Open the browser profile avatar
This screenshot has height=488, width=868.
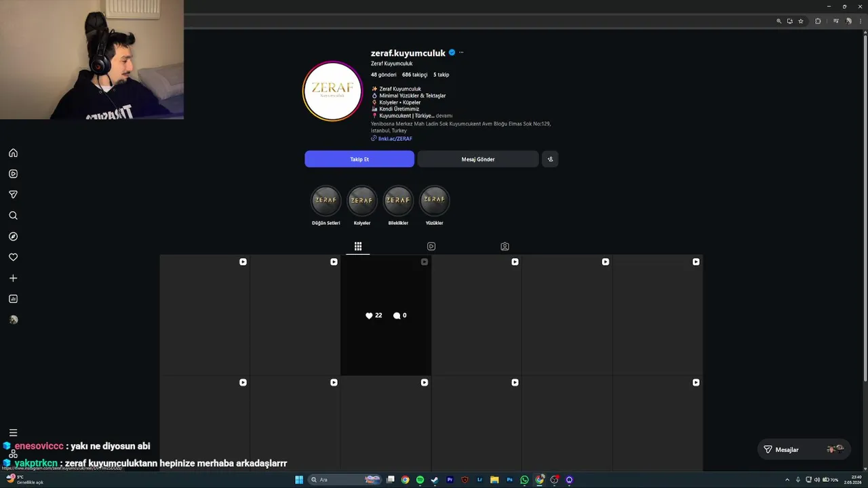coord(848,21)
